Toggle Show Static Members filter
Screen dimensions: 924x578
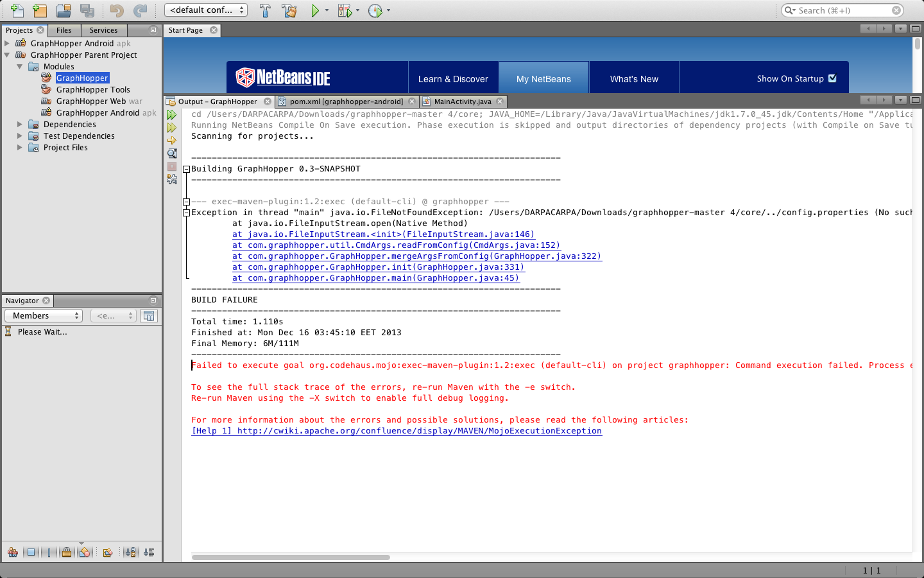point(49,552)
